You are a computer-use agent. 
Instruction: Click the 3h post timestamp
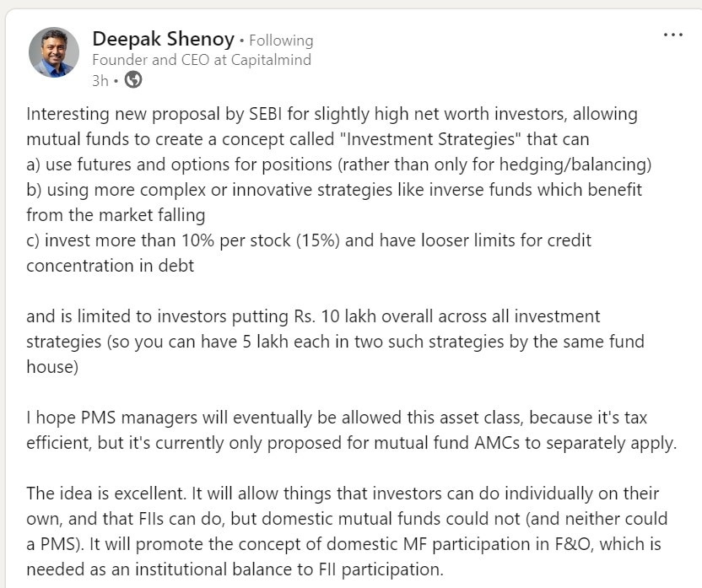pyautogui.click(x=100, y=80)
